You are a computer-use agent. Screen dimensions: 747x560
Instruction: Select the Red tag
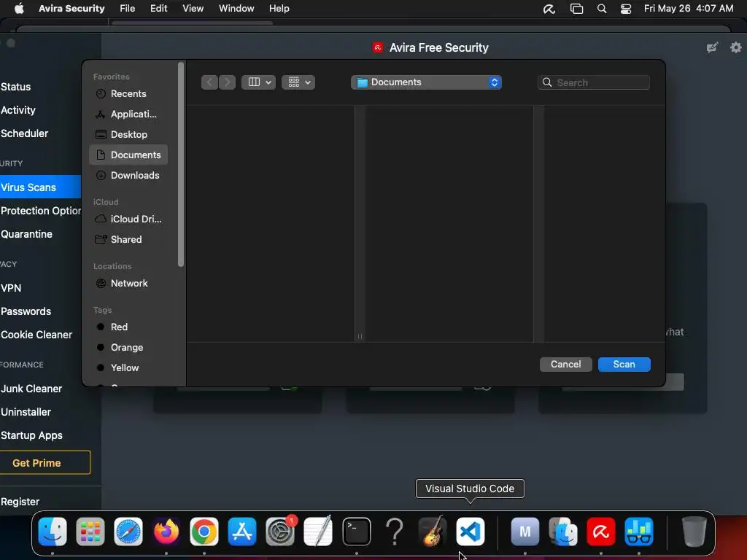point(128,327)
